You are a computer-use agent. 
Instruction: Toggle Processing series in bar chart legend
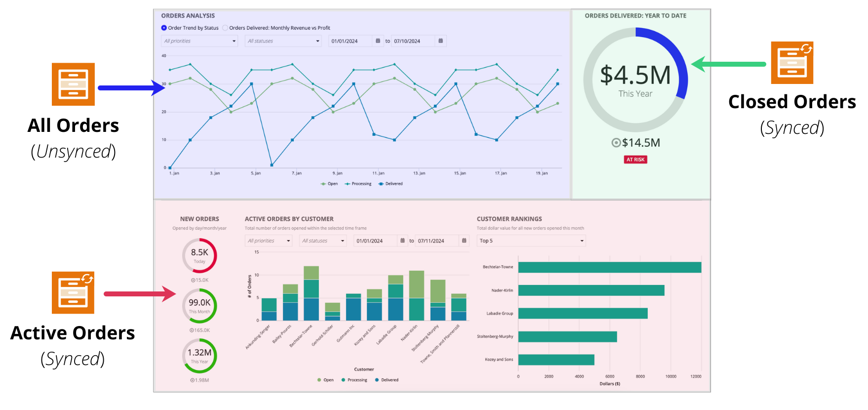[354, 380]
